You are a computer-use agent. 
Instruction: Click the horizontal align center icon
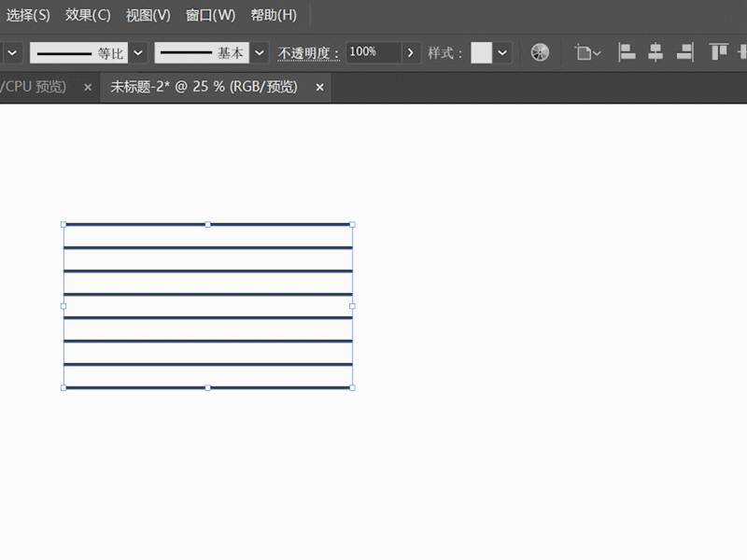656,53
